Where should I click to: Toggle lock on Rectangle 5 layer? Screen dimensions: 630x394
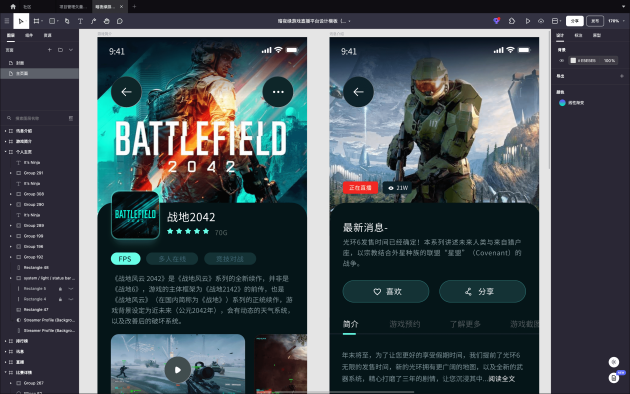(x=60, y=289)
